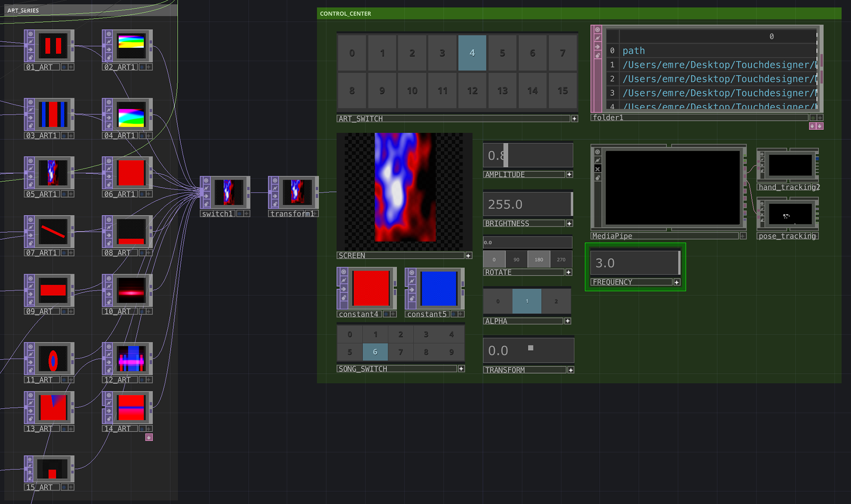Select button 7 in ART_SWITCH
The height and width of the screenshot is (504, 851).
click(x=562, y=53)
